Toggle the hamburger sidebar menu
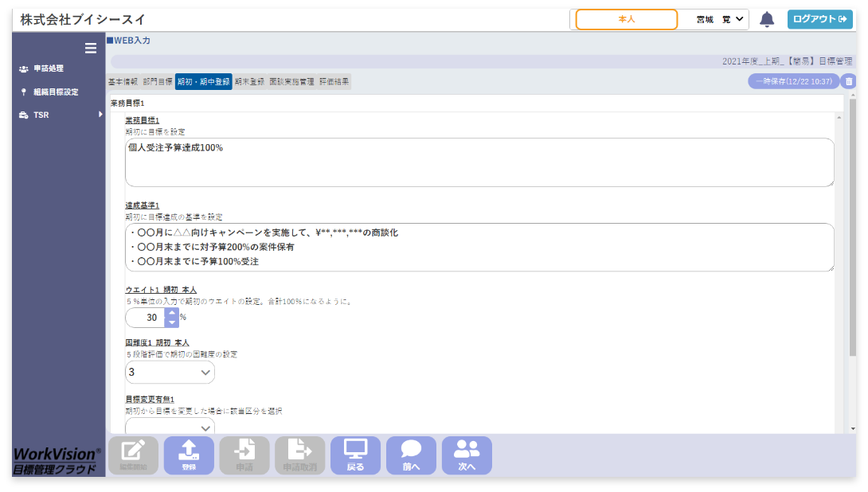The image size is (868, 492). point(91,49)
